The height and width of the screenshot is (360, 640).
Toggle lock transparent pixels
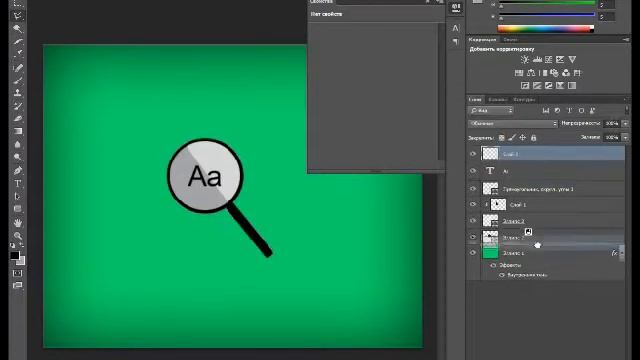click(x=502, y=138)
